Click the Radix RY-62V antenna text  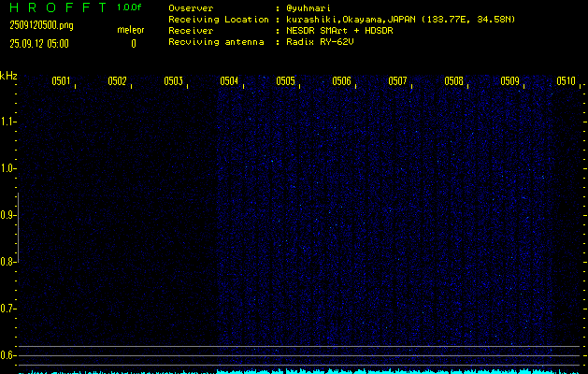click(x=320, y=42)
